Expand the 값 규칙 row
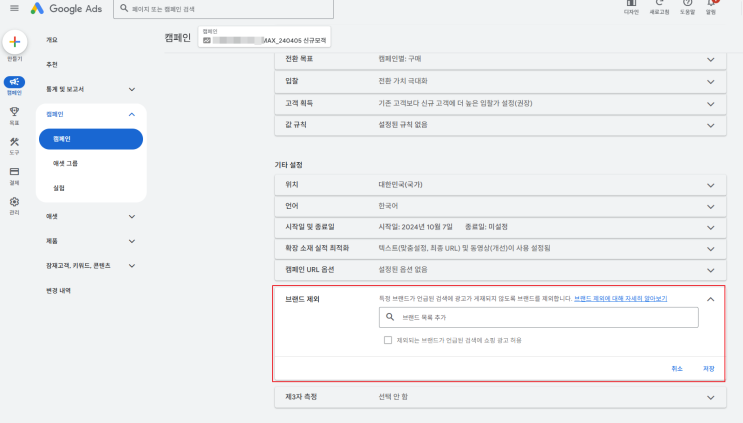This screenshot has height=423, width=743. [x=500, y=125]
